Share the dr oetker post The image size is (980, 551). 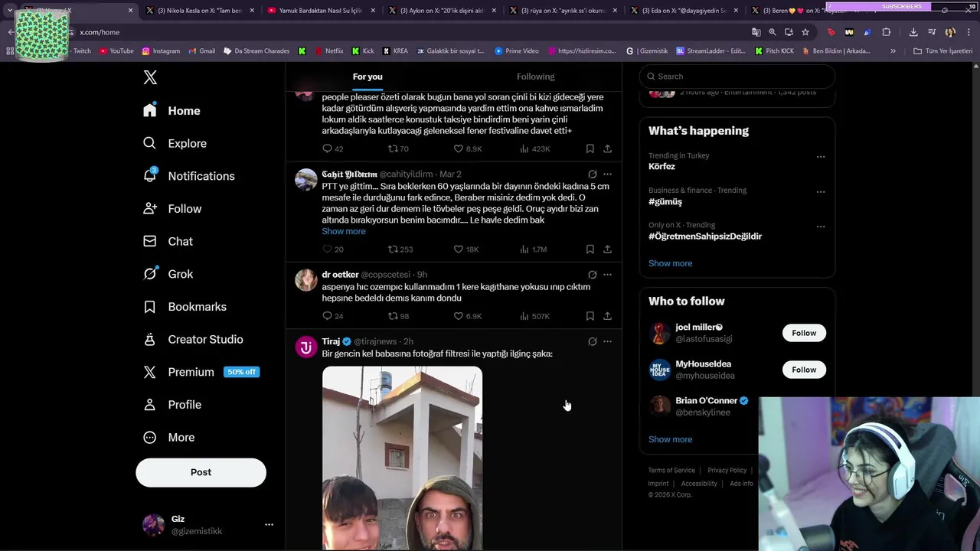click(607, 316)
